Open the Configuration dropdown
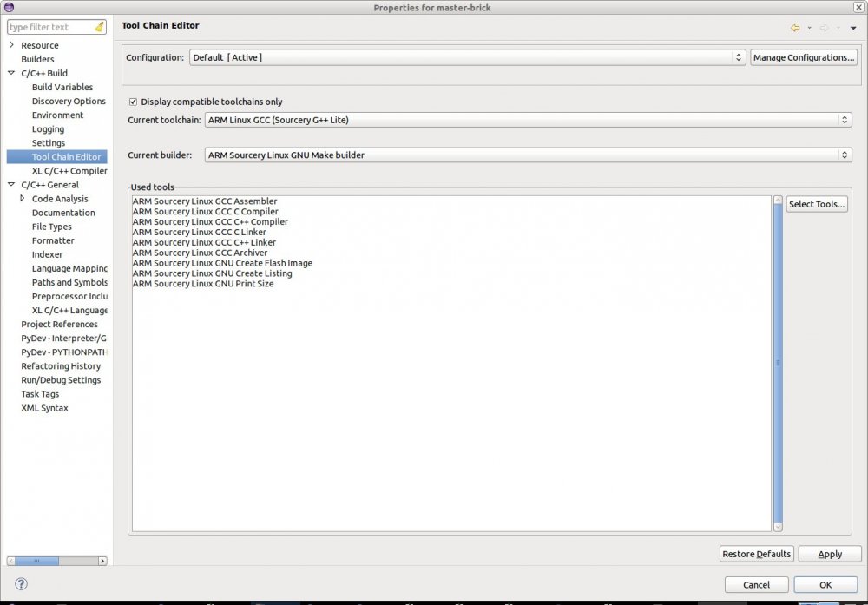Screen dimensions: 868x605 (x=468, y=57)
